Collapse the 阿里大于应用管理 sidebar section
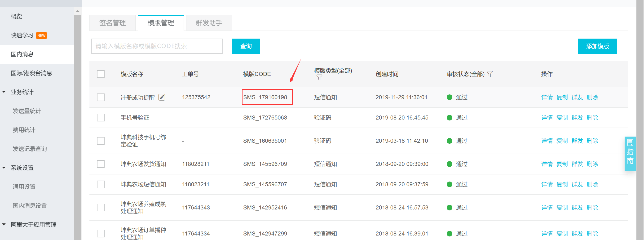The height and width of the screenshot is (240, 644). (4, 224)
